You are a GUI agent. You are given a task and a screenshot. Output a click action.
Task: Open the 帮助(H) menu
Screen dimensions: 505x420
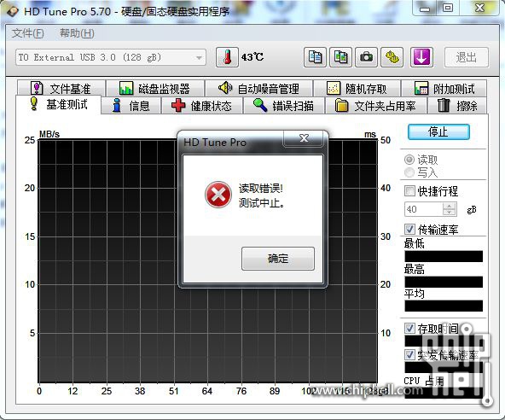click(x=77, y=33)
